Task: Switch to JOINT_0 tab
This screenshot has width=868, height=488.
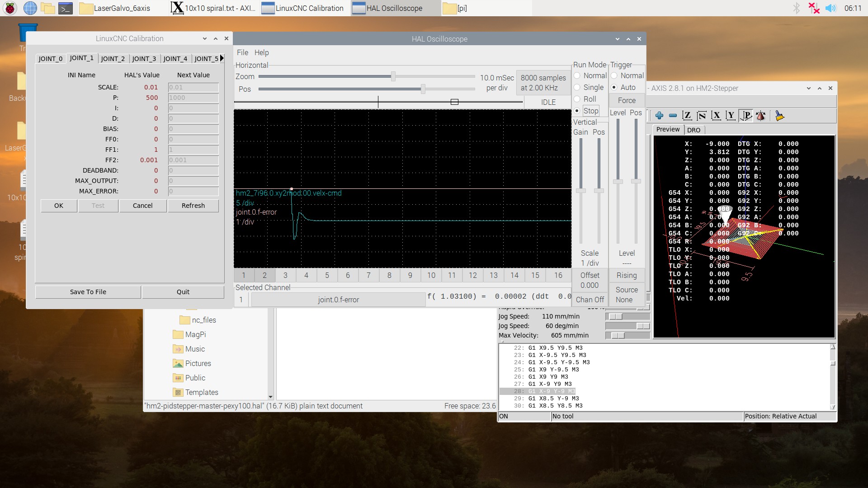Action: pyautogui.click(x=50, y=59)
